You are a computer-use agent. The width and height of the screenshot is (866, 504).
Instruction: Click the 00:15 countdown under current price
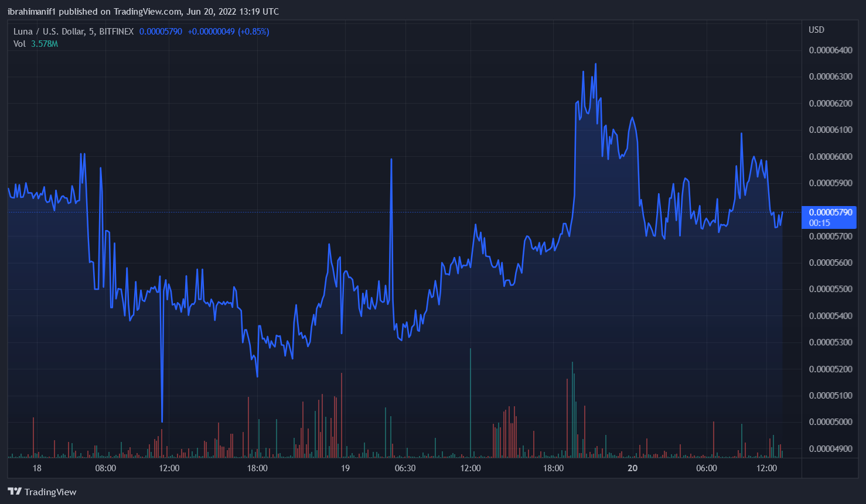pos(820,223)
